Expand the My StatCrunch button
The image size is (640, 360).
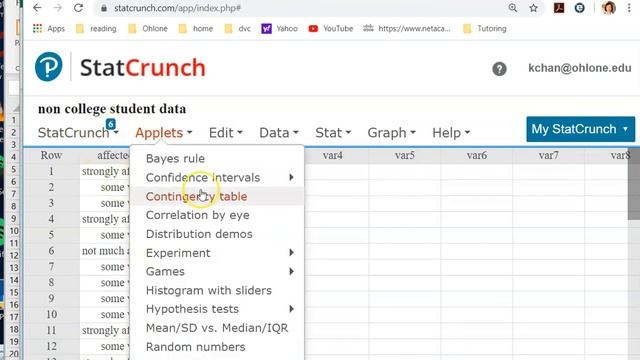pyautogui.click(x=580, y=129)
